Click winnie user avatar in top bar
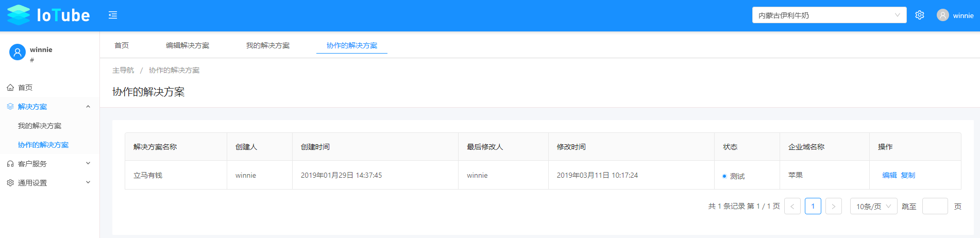The height and width of the screenshot is (238, 980). (943, 15)
